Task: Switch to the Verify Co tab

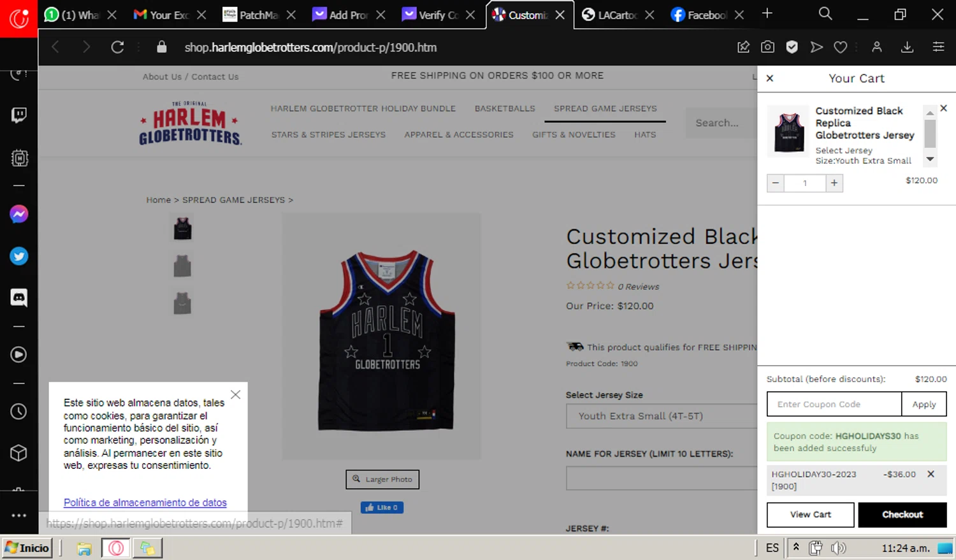Action: click(x=438, y=15)
